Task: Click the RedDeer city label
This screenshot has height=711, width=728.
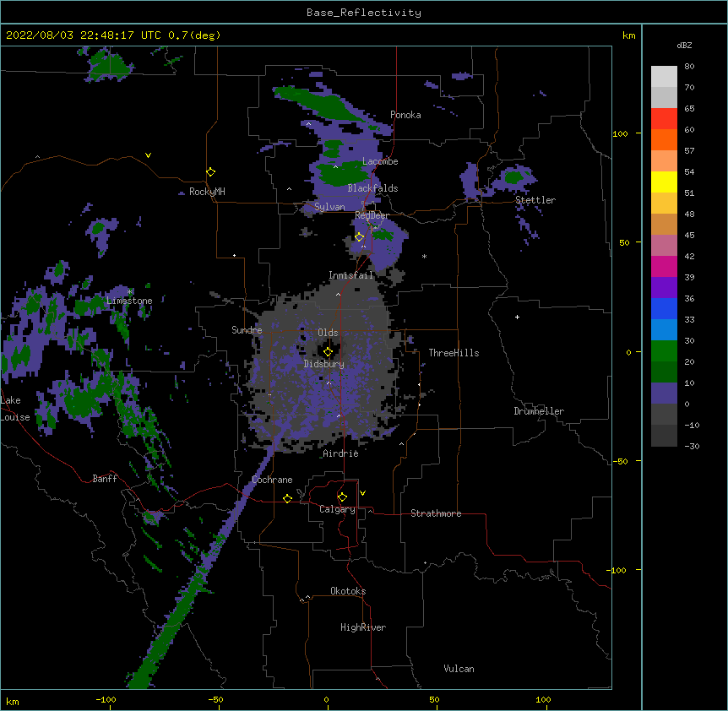Action: pos(372,215)
